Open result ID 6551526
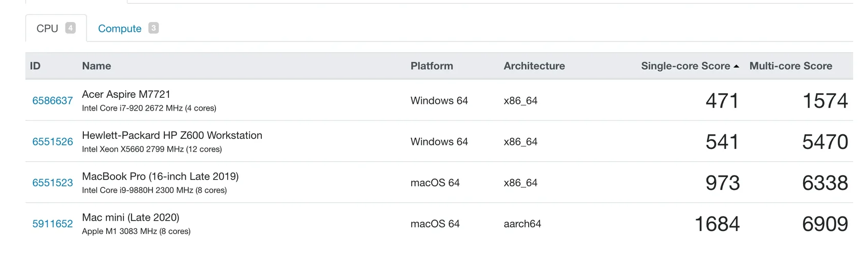 pyautogui.click(x=53, y=142)
